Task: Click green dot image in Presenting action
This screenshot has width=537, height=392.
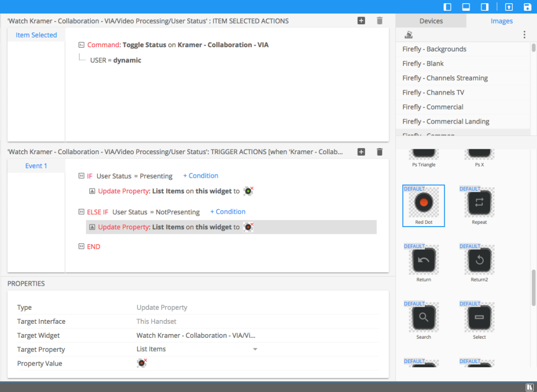Action: click(x=248, y=191)
